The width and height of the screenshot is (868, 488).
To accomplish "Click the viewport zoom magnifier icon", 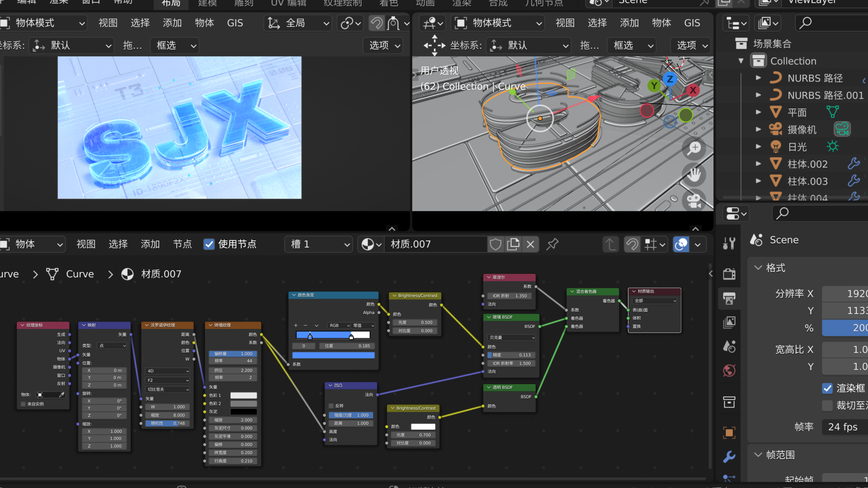I will point(694,148).
